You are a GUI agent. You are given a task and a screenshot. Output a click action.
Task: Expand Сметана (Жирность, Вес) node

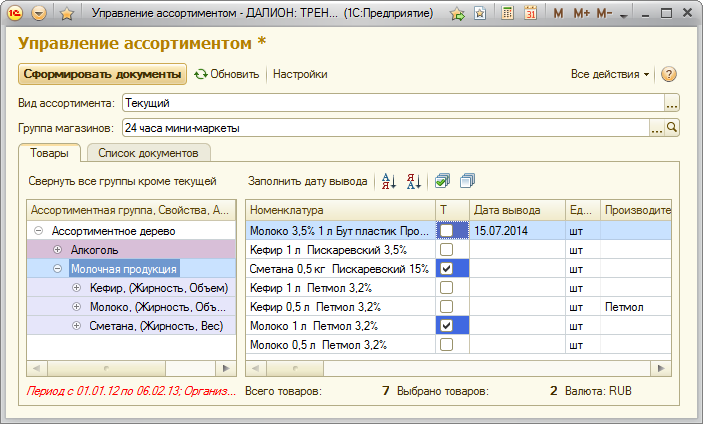[x=77, y=326]
